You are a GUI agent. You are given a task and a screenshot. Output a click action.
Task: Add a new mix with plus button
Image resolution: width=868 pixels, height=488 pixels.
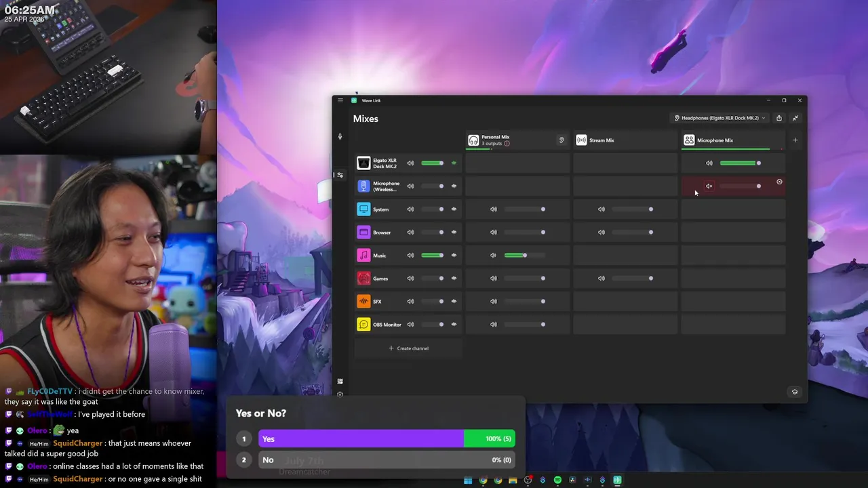click(x=795, y=140)
